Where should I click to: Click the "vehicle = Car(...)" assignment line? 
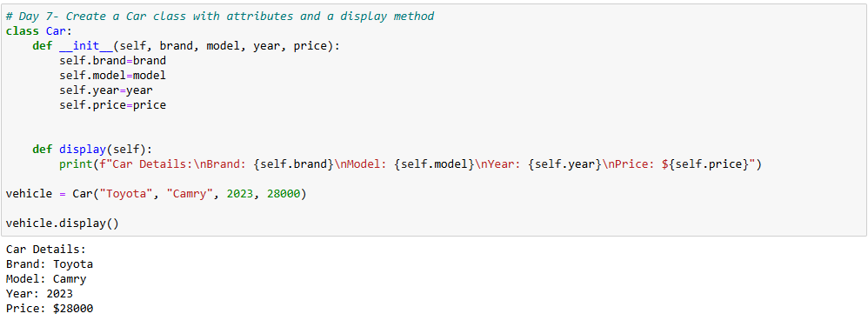(156, 194)
